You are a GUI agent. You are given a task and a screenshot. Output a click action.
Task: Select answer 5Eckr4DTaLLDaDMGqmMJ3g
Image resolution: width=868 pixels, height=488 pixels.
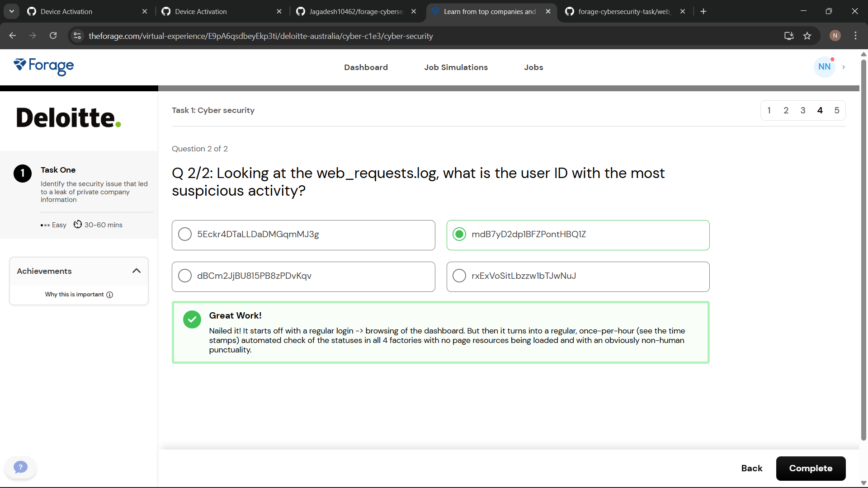(185, 235)
